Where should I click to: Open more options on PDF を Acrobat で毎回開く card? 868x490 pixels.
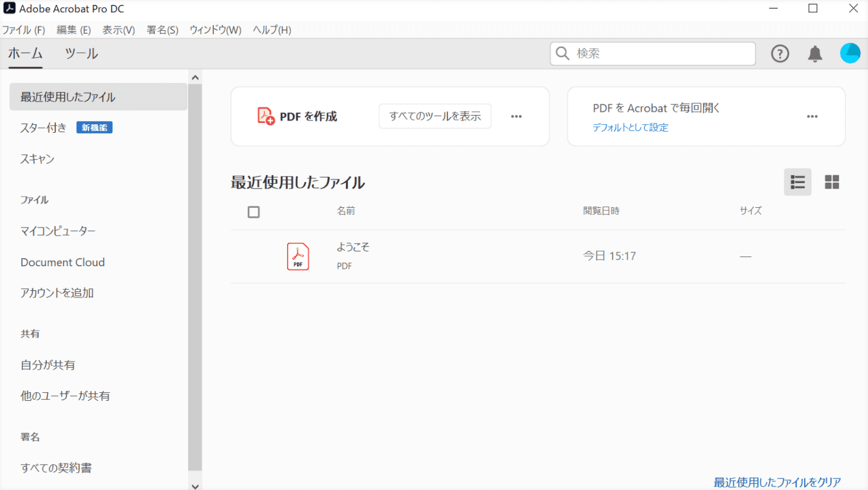click(x=812, y=116)
